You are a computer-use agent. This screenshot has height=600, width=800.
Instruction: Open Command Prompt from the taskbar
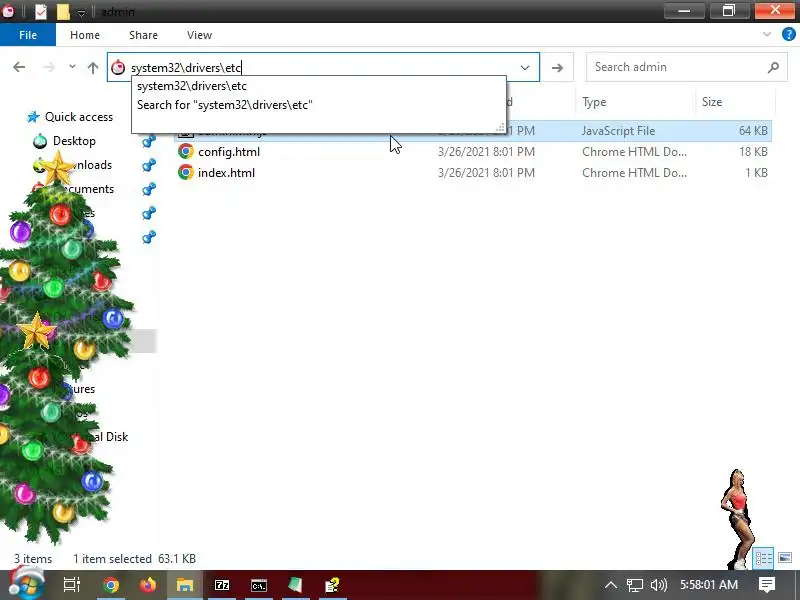coord(259,585)
